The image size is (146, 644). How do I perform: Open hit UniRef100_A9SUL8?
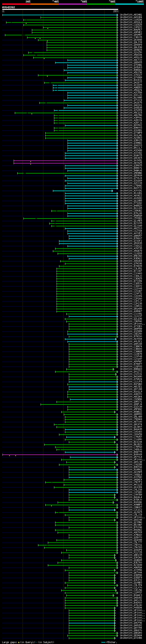[131, 22]
